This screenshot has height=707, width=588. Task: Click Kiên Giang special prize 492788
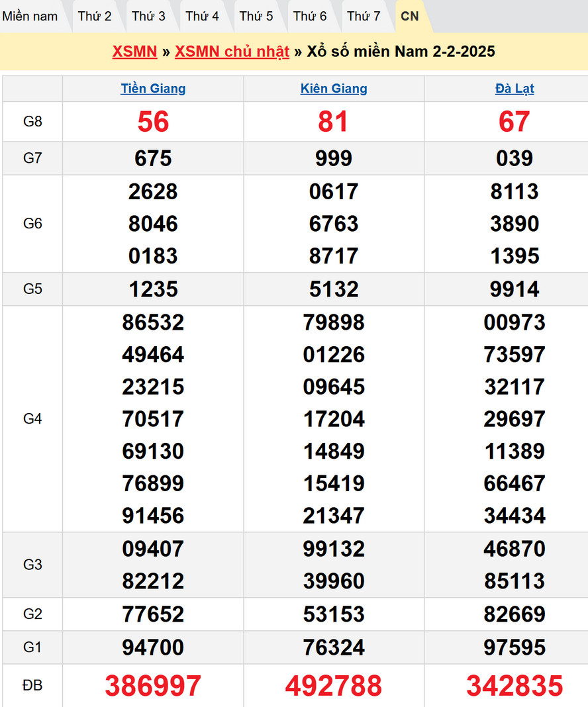334,686
